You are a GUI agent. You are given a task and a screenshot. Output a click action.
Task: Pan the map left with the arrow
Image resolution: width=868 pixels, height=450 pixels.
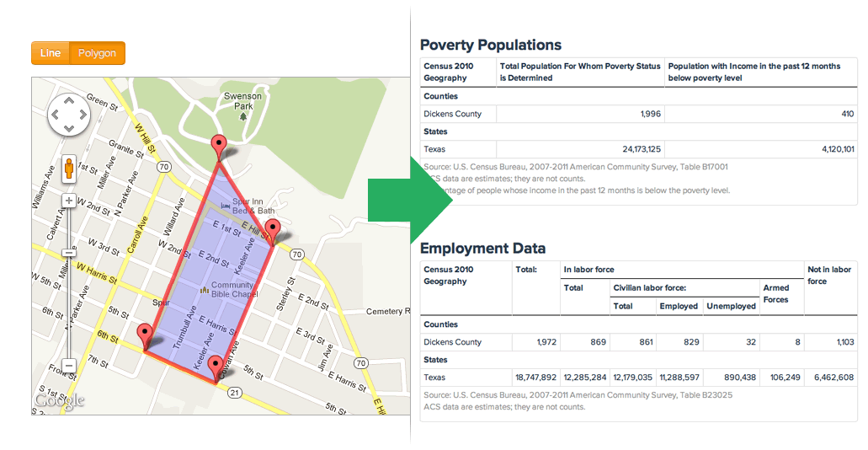(x=54, y=115)
